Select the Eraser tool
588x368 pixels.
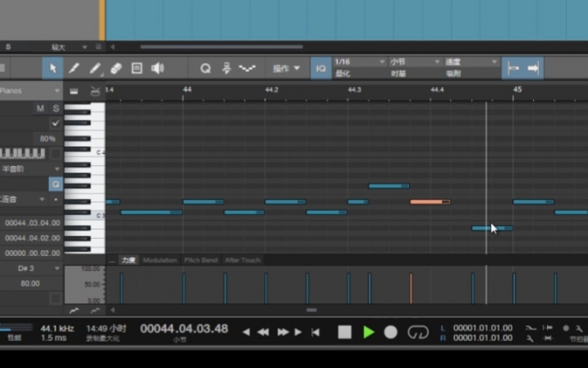point(116,69)
